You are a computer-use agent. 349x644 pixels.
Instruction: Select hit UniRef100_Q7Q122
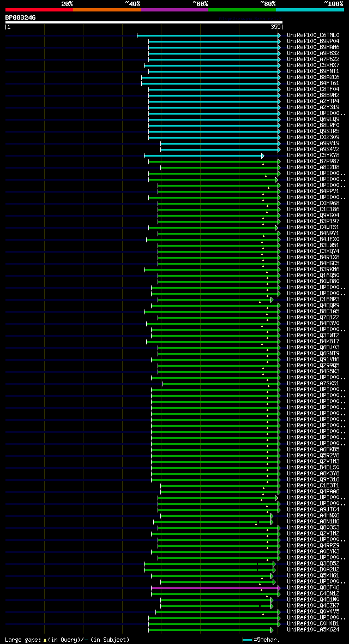pyautogui.click(x=313, y=318)
